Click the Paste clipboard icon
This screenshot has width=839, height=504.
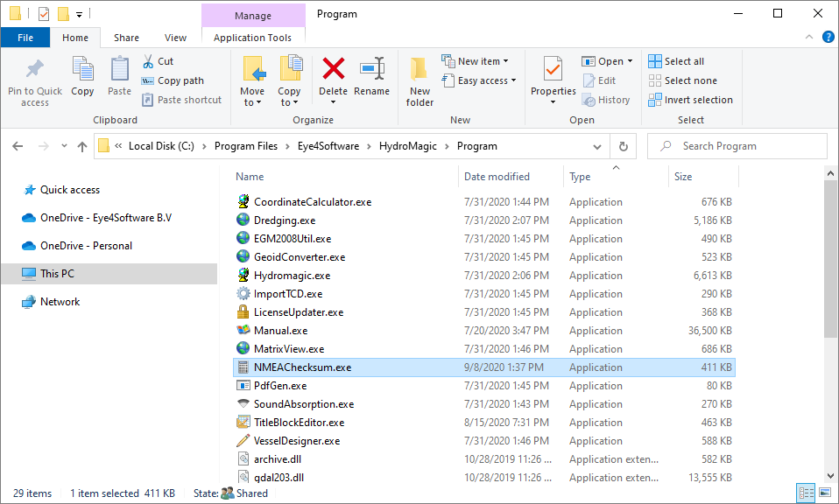pos(119,69)
